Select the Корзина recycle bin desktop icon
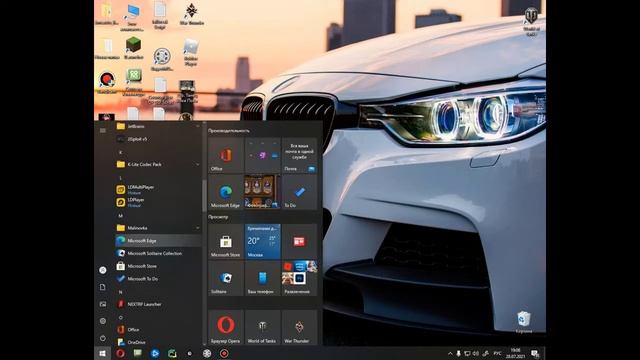The width and height of the screenshot is (640, 360). tap(524, 322)
